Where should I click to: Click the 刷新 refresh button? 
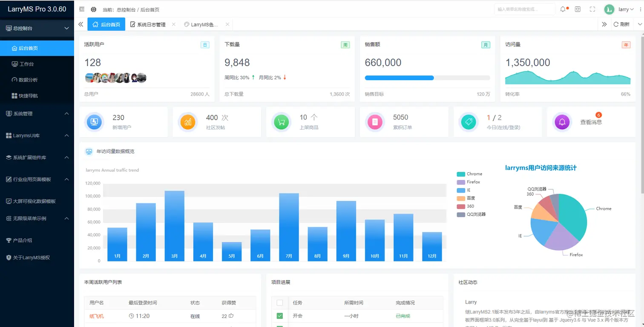pyautogui.click(x=621, y=24)
